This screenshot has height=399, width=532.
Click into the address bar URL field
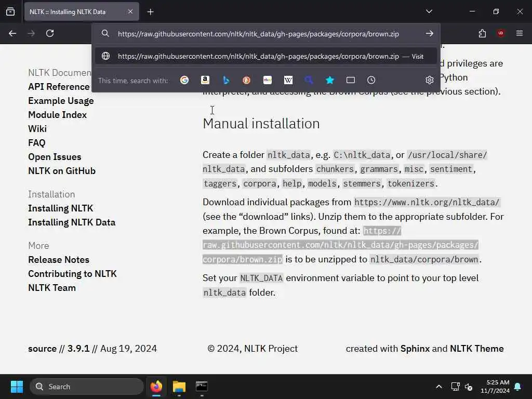pos(259,34)
